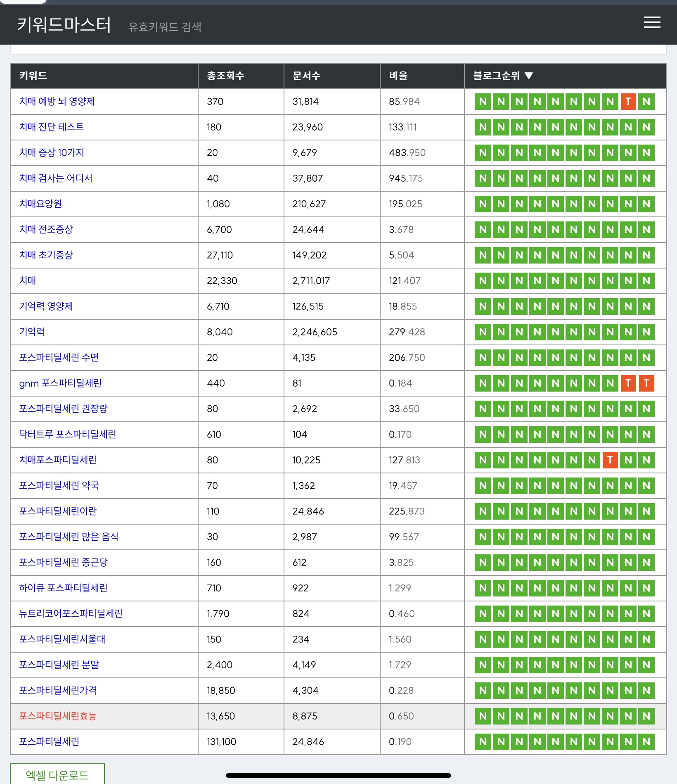The height and width of the screenshot is (784, 677).
Task: Click last N badge in 포스파티딜세린서울대 row
Action: (646, 639)
